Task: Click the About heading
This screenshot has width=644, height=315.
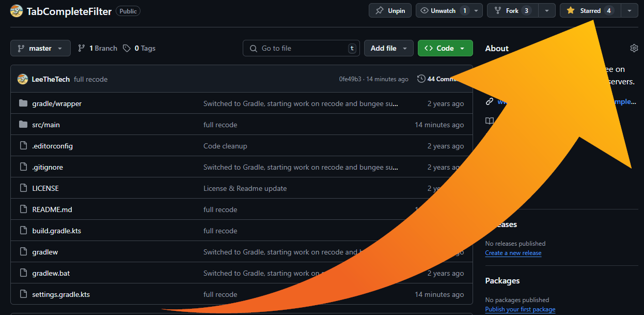Action: (497, 48)
